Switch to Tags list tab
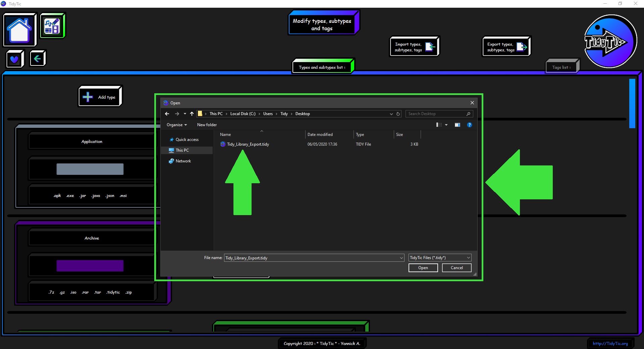Viewport: 644px width, 349px height. click(x=562, y=66)
